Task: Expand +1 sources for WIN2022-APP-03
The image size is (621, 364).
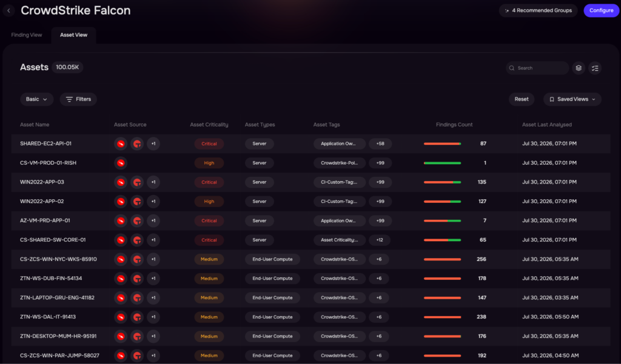Action: [153, 182]
